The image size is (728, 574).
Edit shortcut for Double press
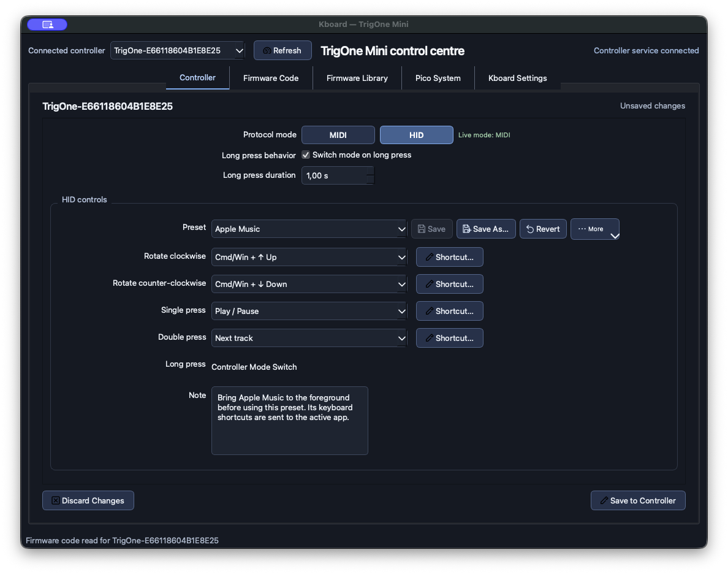coord(449,338)
